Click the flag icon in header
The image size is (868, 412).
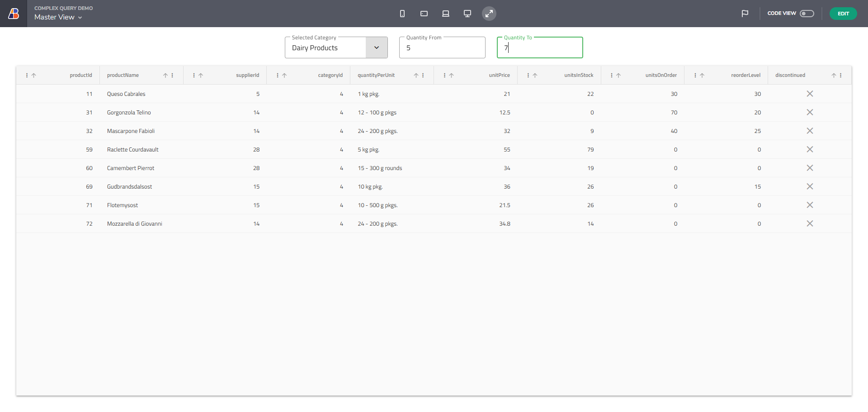click(745, 14)
